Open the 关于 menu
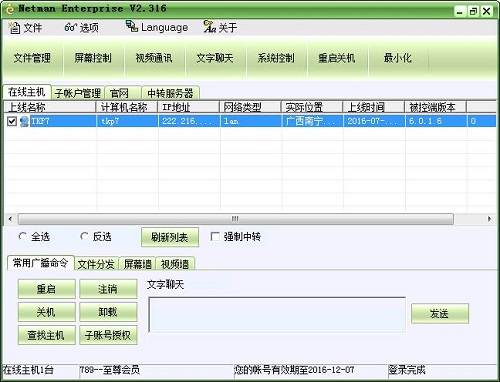This screenshot has width=500, height=382. 220,27
